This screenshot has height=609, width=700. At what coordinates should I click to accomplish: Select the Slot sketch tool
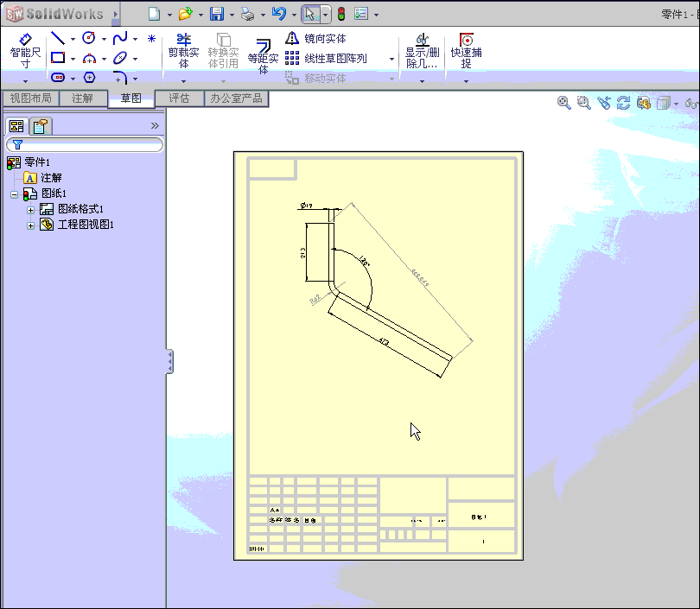(x=58, y=78)
